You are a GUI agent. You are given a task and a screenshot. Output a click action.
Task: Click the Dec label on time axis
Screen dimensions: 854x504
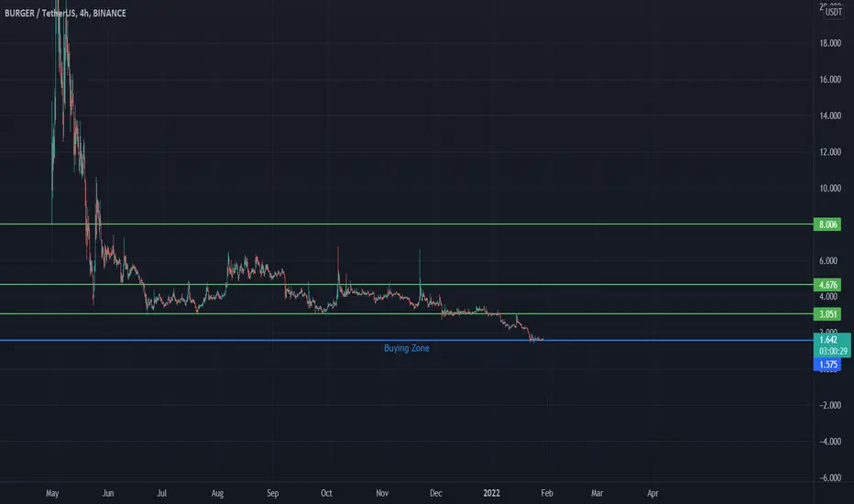click(436, 493)
